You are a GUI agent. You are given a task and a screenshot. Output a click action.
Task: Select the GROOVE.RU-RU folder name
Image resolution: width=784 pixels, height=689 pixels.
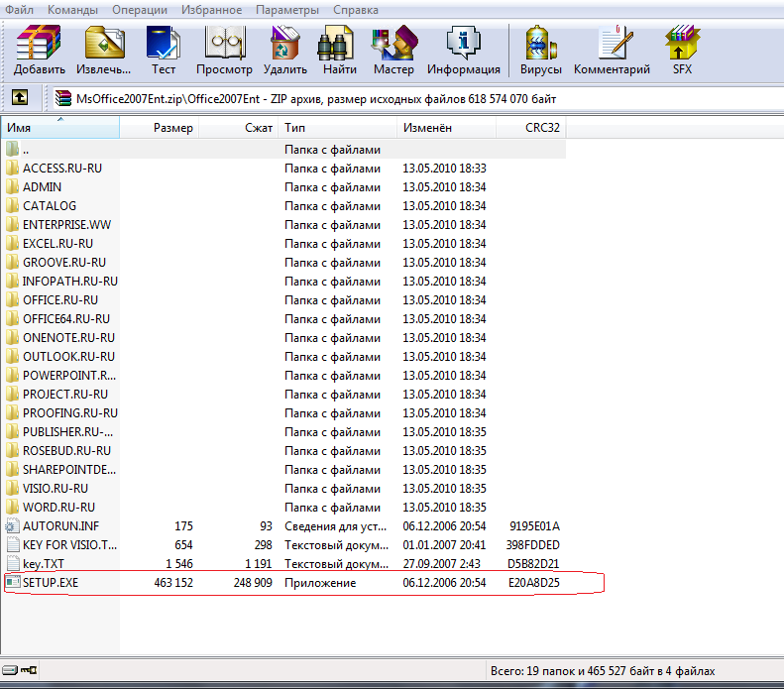point(64,263)
